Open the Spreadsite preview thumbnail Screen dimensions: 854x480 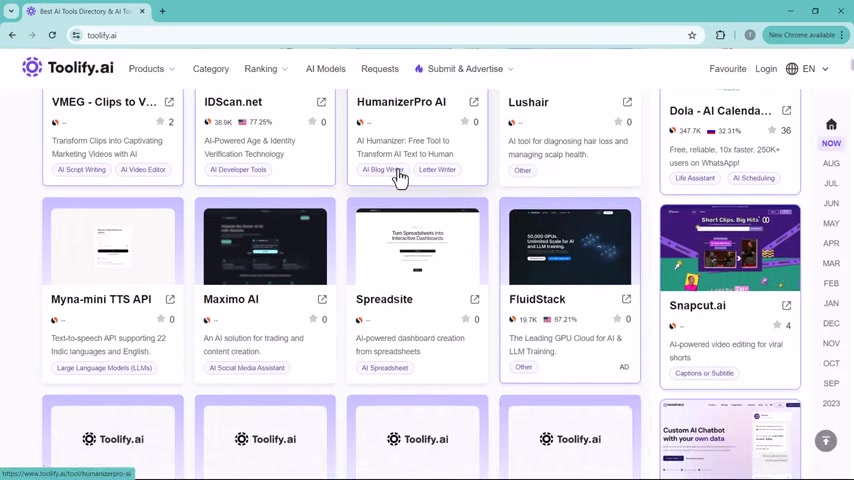[x=418, y=246]
